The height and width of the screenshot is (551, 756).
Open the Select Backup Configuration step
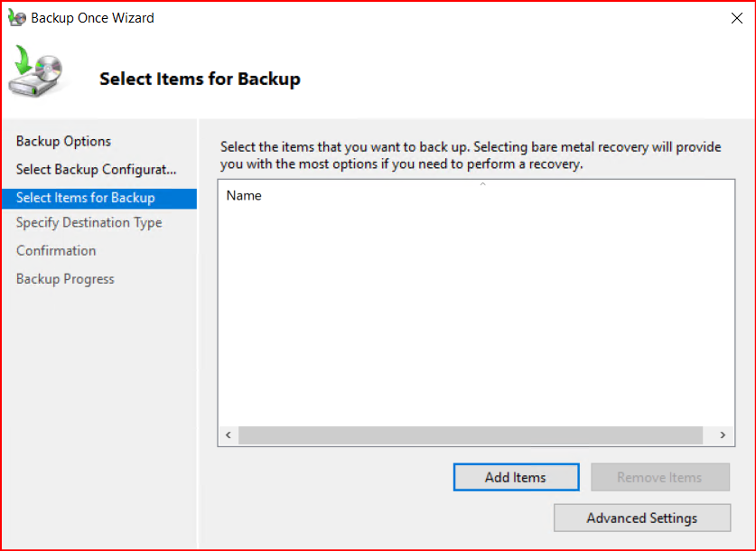(96, 170)
